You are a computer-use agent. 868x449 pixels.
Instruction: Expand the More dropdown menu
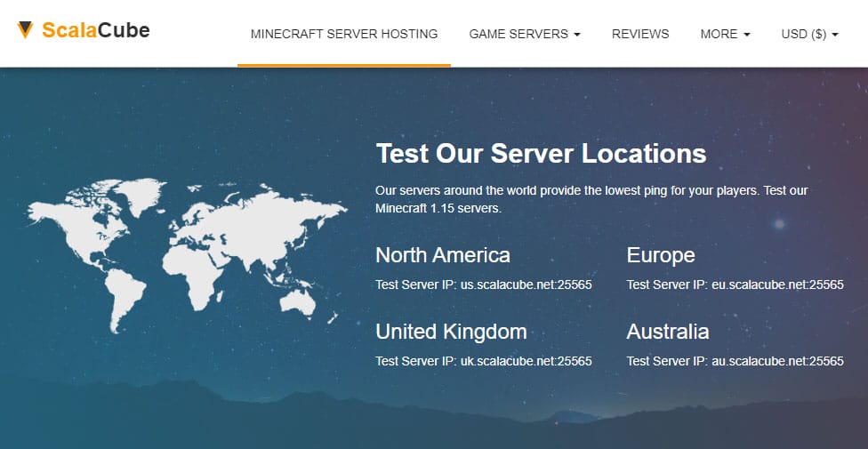tap(725, 34)
